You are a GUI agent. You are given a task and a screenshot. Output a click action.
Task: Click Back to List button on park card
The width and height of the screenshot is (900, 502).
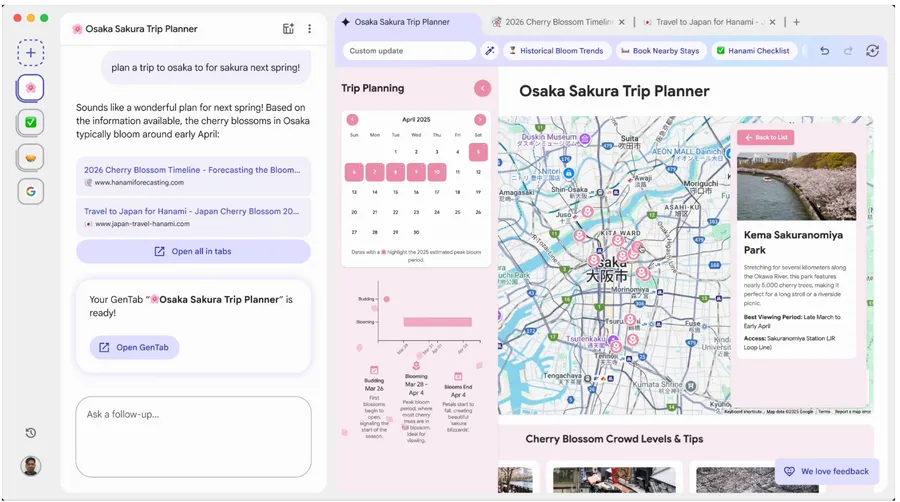click(x=766, y=137)
